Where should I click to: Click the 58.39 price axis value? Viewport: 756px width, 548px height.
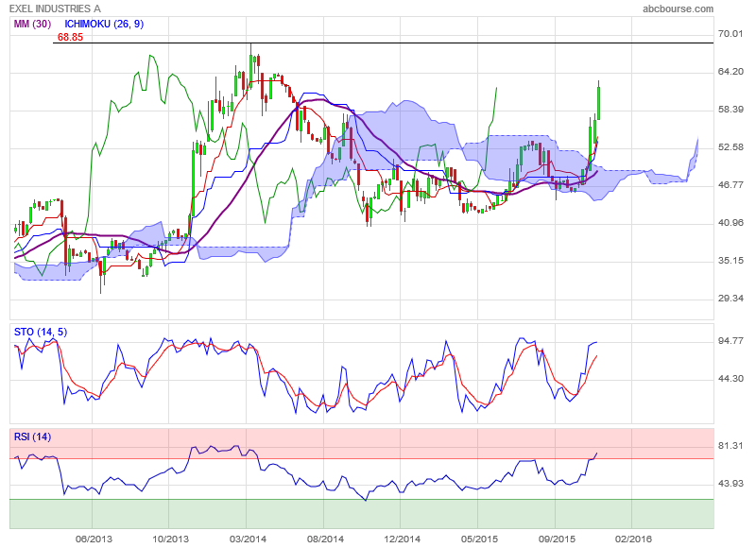(730, 109)
